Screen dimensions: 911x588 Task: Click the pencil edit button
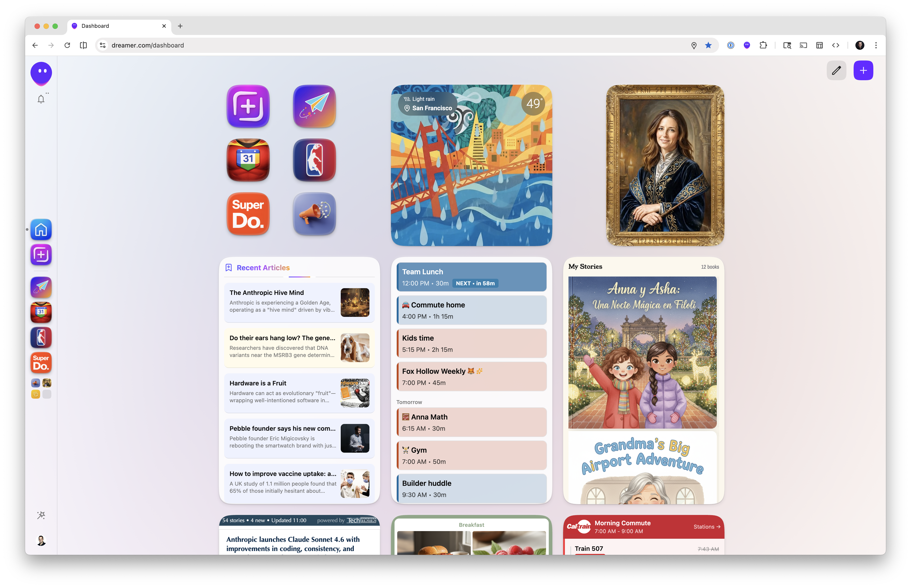(x=837, y=70)
